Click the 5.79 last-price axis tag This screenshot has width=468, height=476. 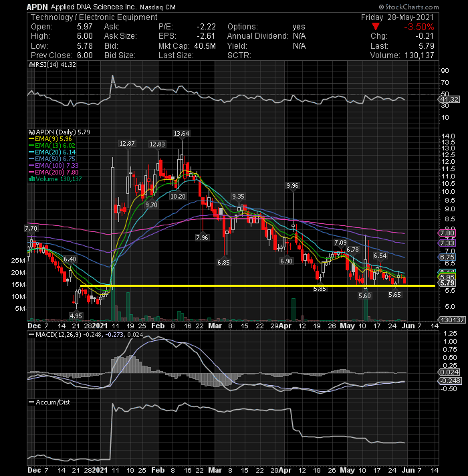pos(447,283)
